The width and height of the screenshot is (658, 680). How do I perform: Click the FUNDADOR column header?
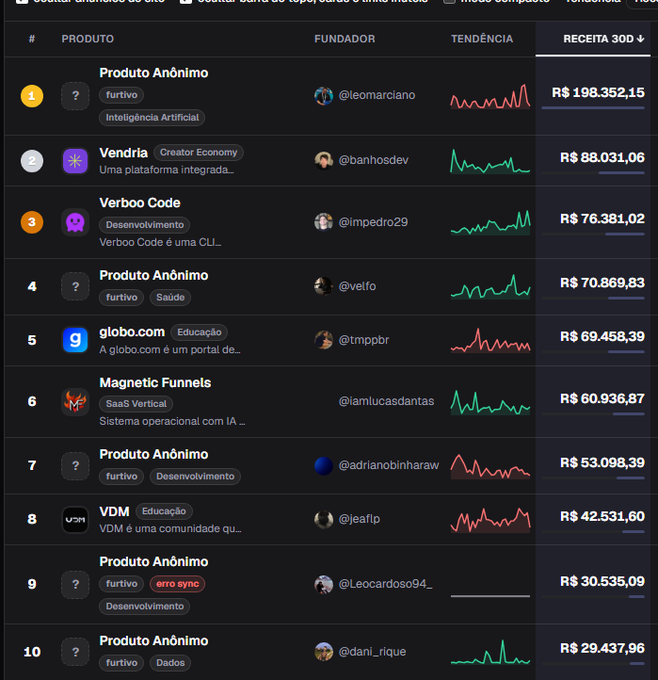coord(344,39)
